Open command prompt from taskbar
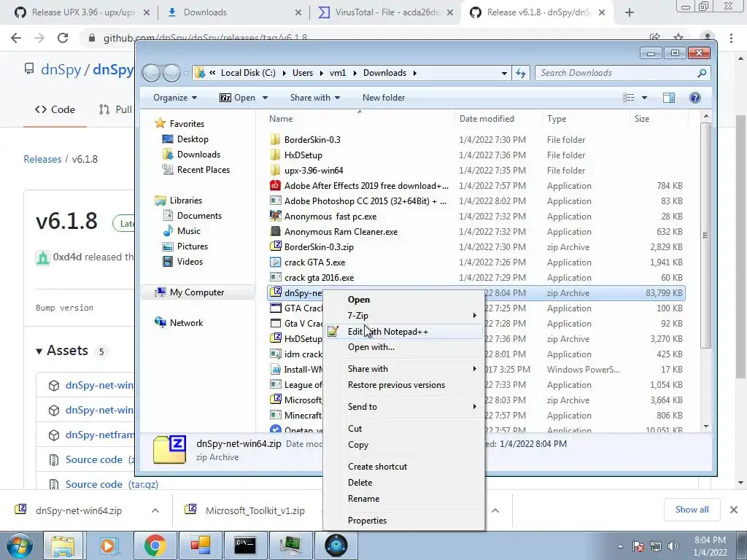Image resolution: width=747 pixels, height=560 pixels. (x=244, y=545)
